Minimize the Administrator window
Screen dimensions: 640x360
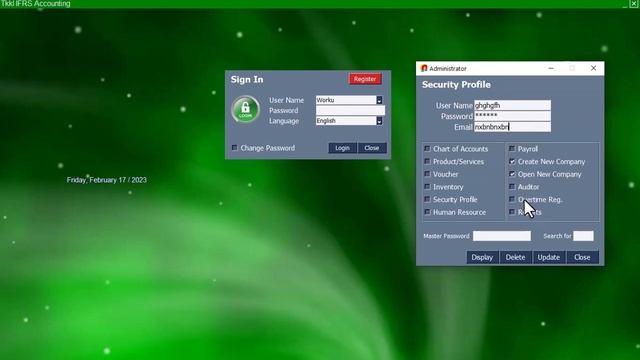click(x=551, y=68)
